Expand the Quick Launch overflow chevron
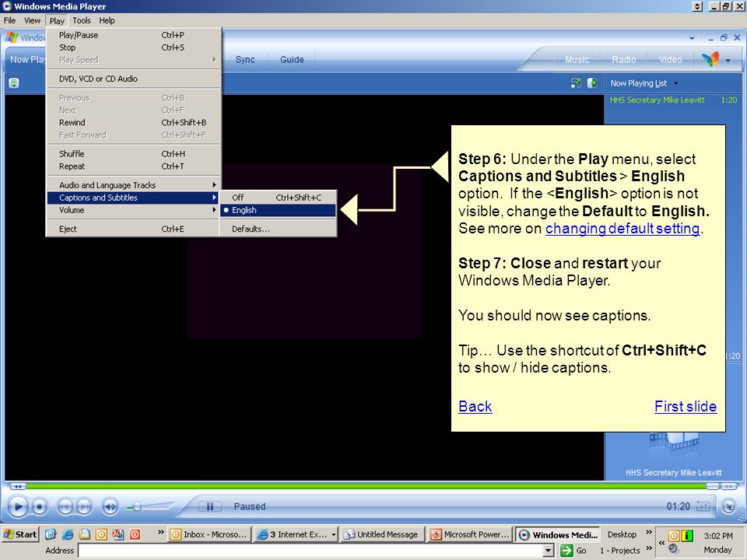This screenshot has height=560, width=747. 160,532
